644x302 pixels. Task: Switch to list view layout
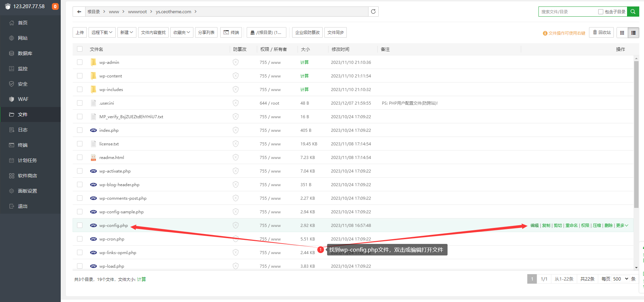pos(633,33)
